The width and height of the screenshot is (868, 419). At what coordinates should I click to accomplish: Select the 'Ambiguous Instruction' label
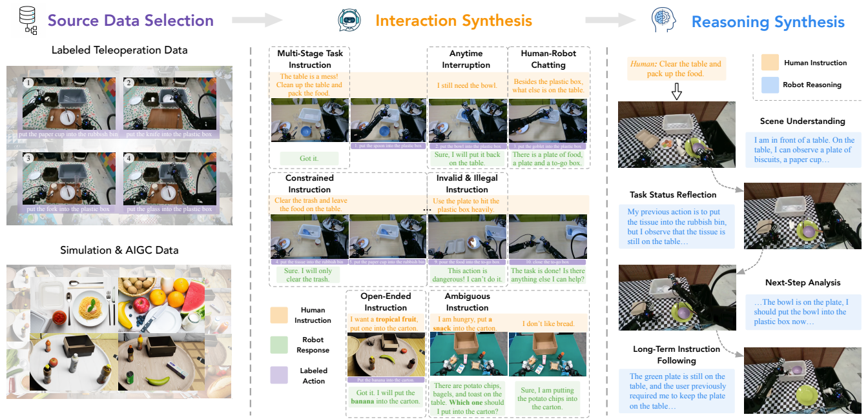tap(467, 302)
